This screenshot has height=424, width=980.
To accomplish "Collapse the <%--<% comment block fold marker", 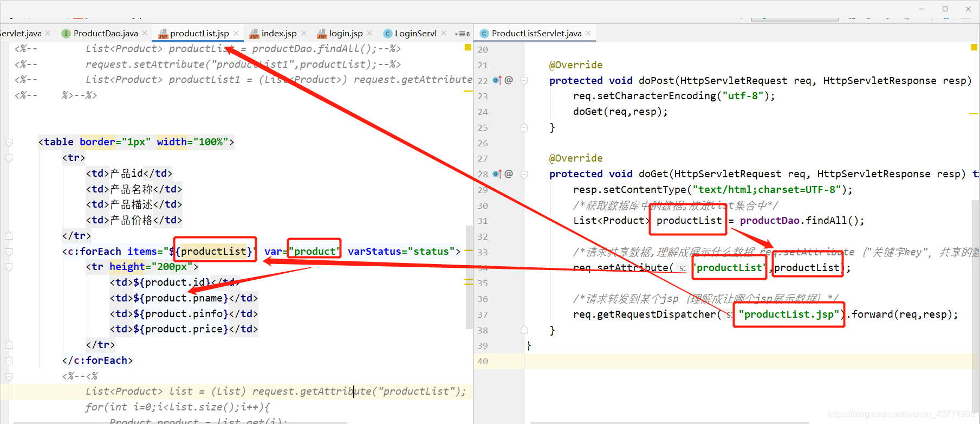I will point(9,376).
